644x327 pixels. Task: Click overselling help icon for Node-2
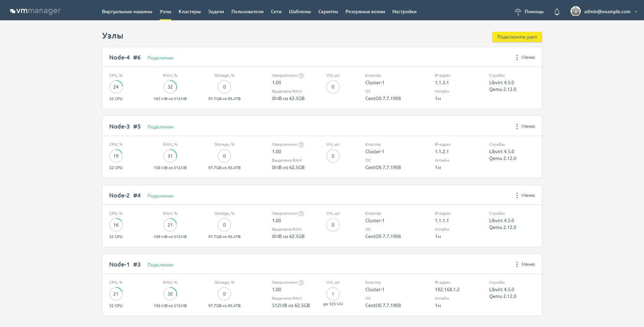click(x=301, y=214)
